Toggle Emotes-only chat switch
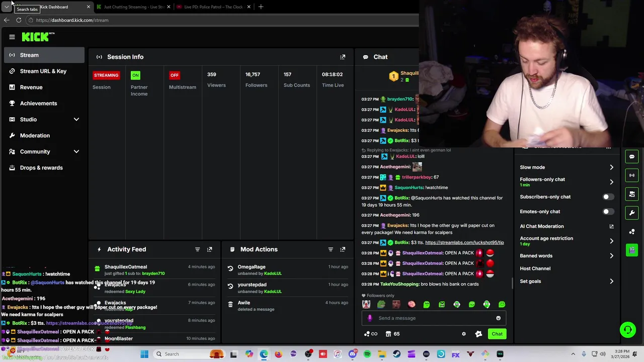The width and height of the screenshot is (644, 362). click(608, 212)
